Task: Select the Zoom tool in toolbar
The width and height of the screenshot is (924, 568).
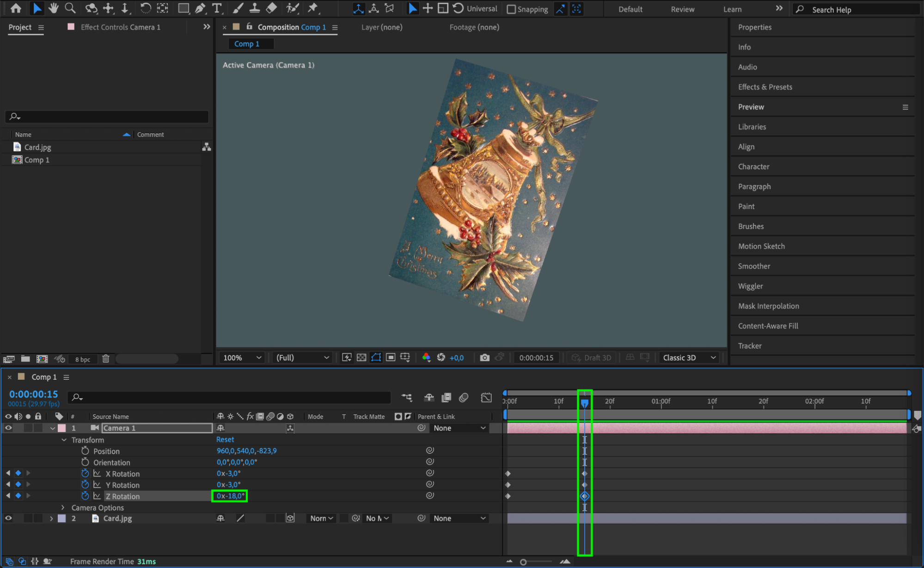Action: pos(70,8)
